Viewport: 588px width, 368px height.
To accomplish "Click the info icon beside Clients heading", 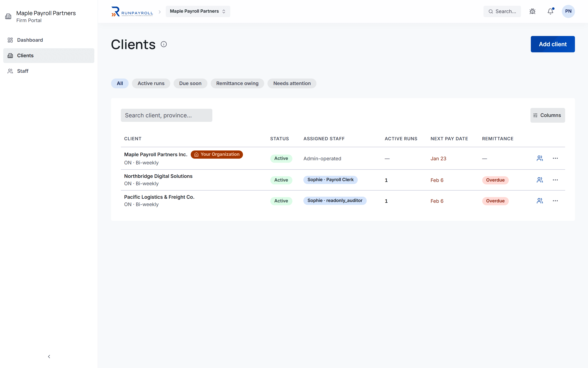I will pos(164,44).
